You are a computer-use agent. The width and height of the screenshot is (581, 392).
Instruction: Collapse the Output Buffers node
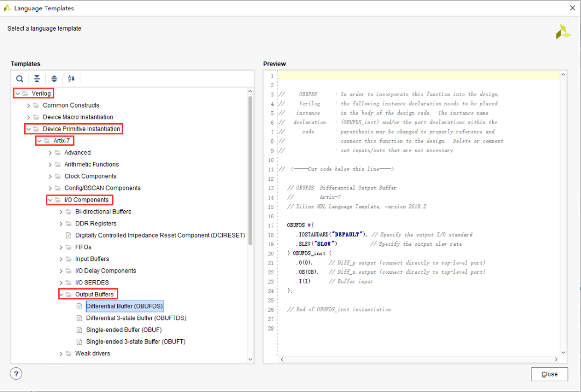[x=61, y=295]
